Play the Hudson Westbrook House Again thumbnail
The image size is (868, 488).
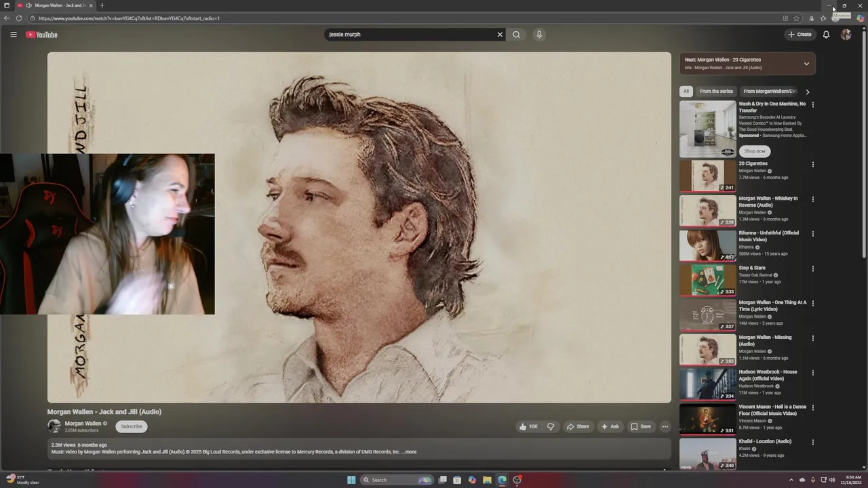coord(708,384)
